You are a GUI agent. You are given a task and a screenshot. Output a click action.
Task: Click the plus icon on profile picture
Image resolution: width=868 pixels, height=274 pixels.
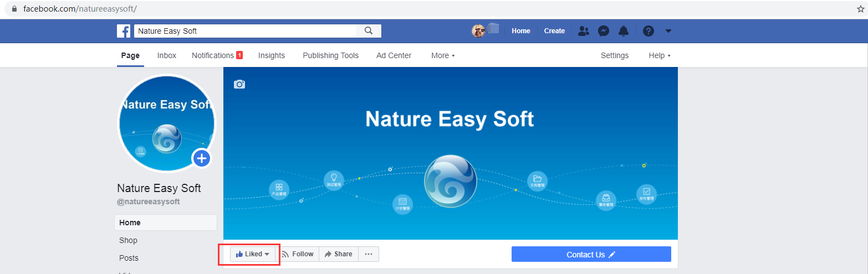tap(201, 159)
